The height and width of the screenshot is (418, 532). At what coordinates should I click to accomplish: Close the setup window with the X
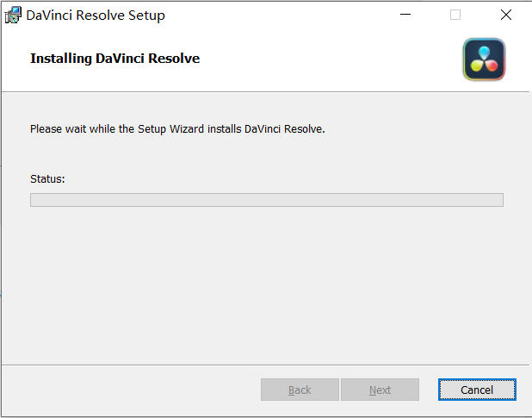[506, 16]
